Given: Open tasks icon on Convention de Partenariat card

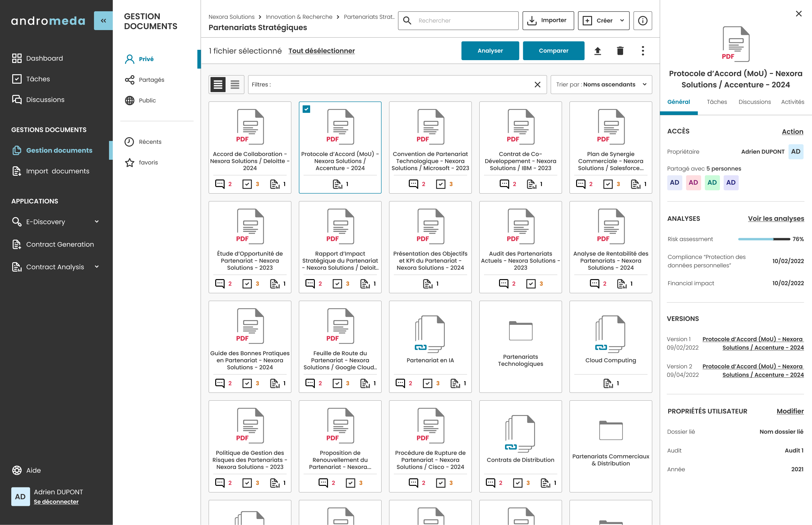Looking at the screenshot, I should (x=441, y=184).
